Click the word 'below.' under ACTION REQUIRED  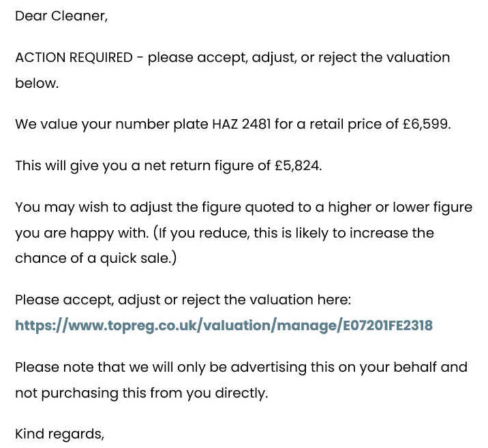(37, 83)
